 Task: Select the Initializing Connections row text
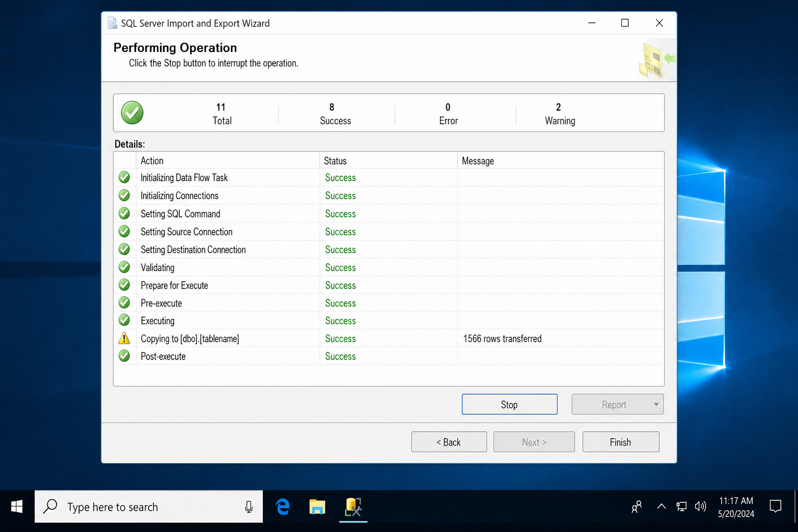179,196
